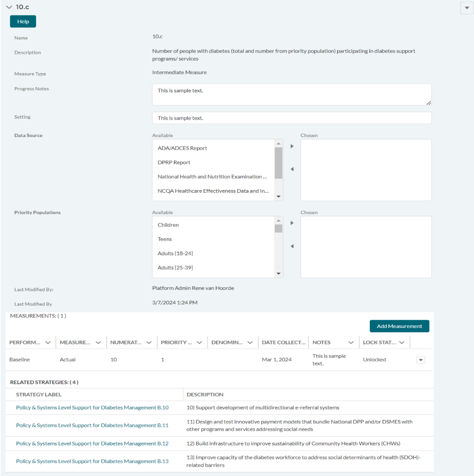Image resolution: width=474 pixels, height=476 pixels.
Task: Select National Health and Nutrition Examination option
Action: 213,177
